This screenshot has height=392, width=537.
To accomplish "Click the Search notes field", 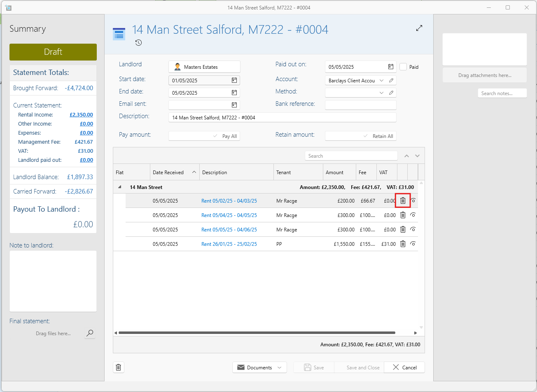I will (502, 93).
